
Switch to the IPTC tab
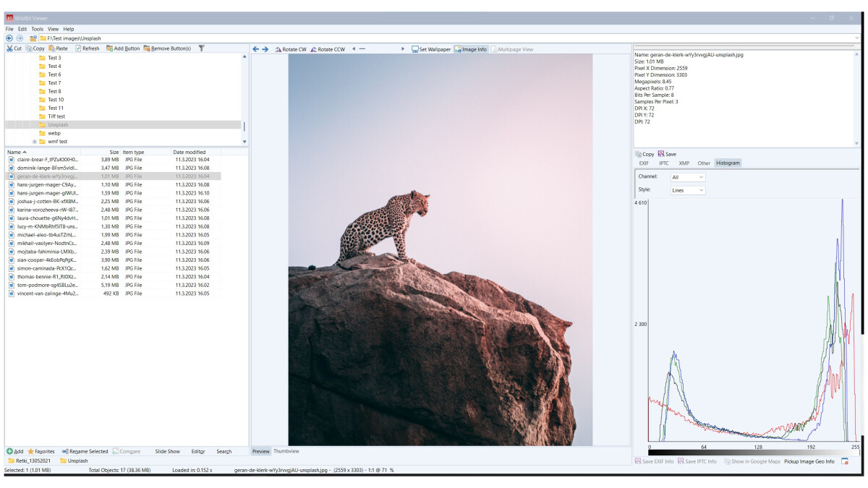pos(663,163)
